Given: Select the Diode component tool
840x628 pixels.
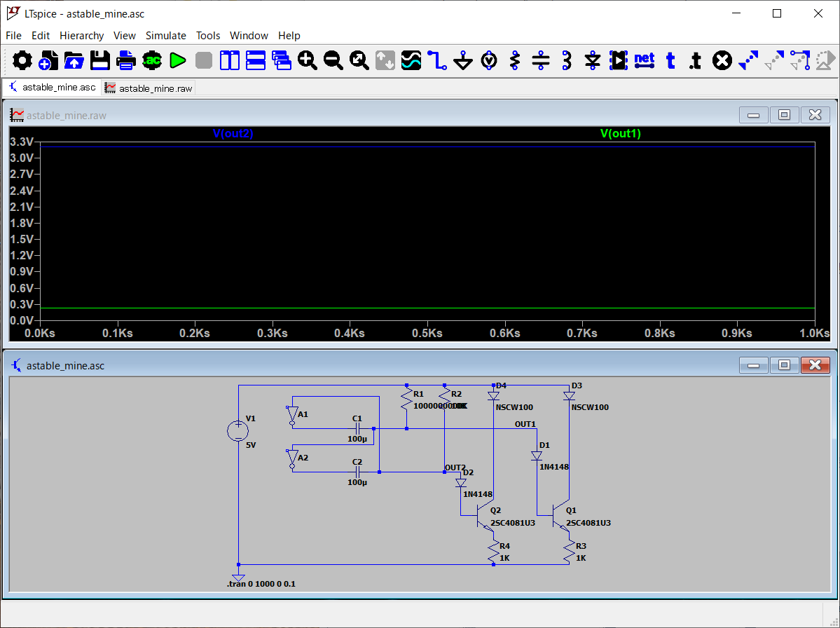Looking at the screenshot, I should (593, 61).
